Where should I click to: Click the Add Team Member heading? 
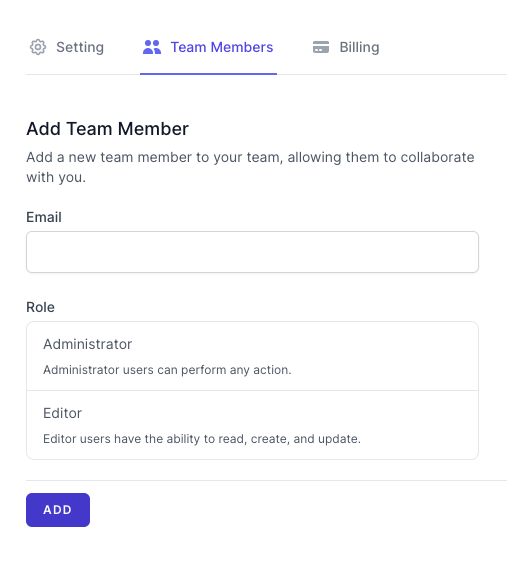tap(107, 129)
